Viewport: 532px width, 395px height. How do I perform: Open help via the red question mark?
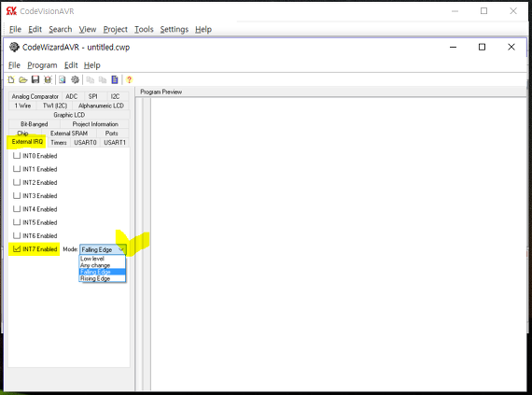click(x=129, y=79)
